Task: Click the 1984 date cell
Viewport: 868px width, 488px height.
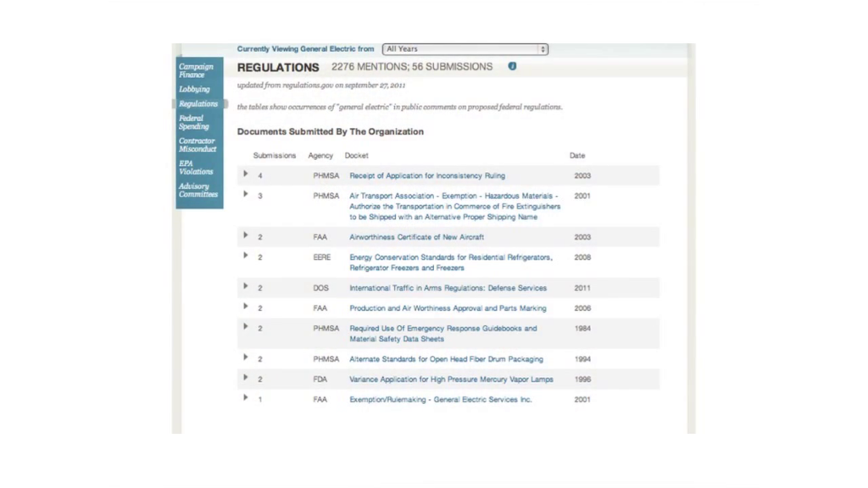Action: [x=582, y=329]
